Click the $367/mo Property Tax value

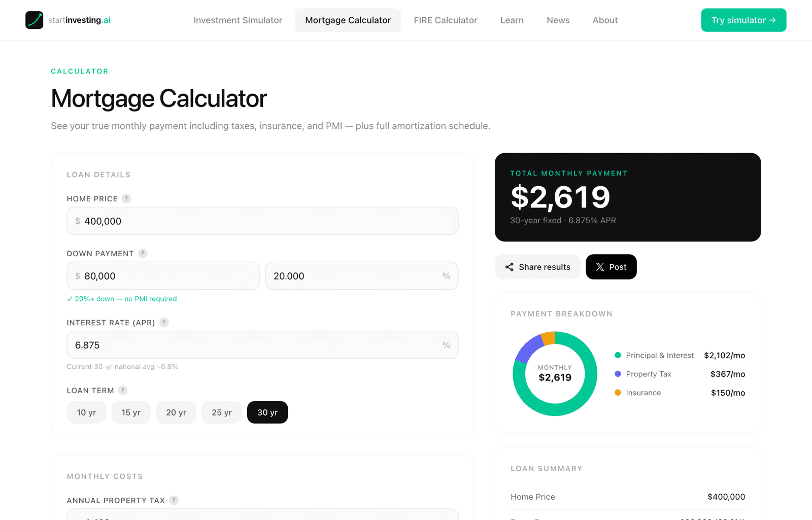point(728,374)
